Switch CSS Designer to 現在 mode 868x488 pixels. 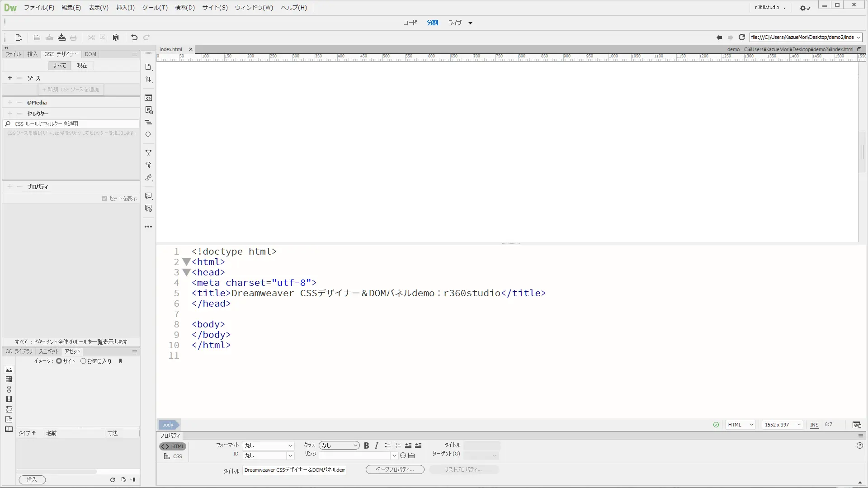[x=82, y=66]
